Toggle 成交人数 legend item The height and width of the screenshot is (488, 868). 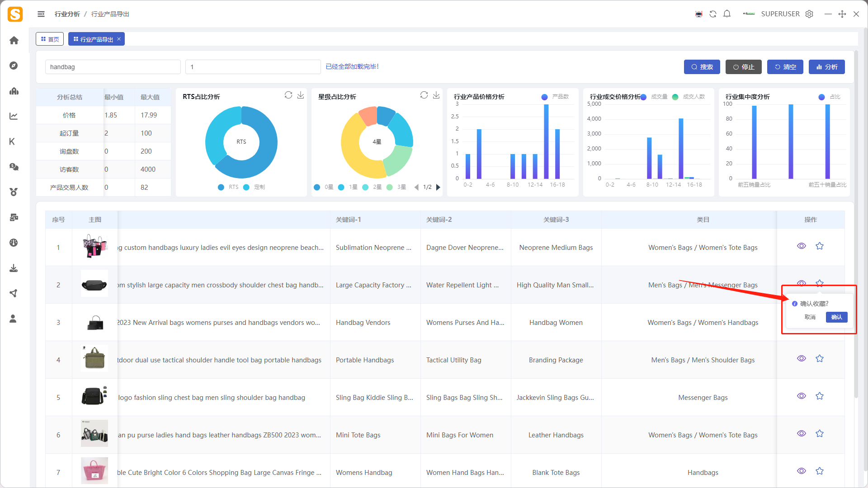689,97
